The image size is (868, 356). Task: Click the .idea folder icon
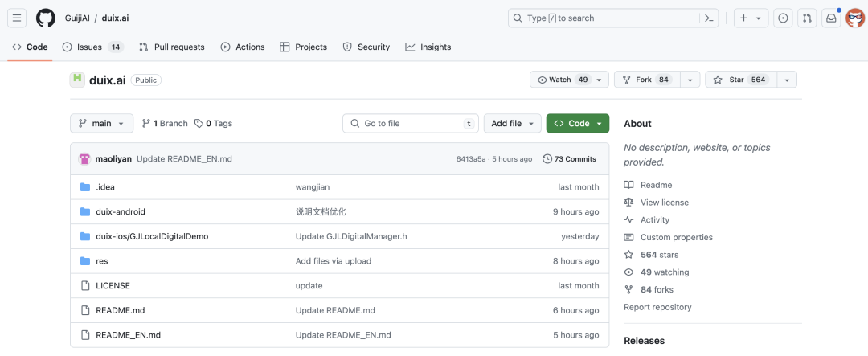(x=84, y=187)
